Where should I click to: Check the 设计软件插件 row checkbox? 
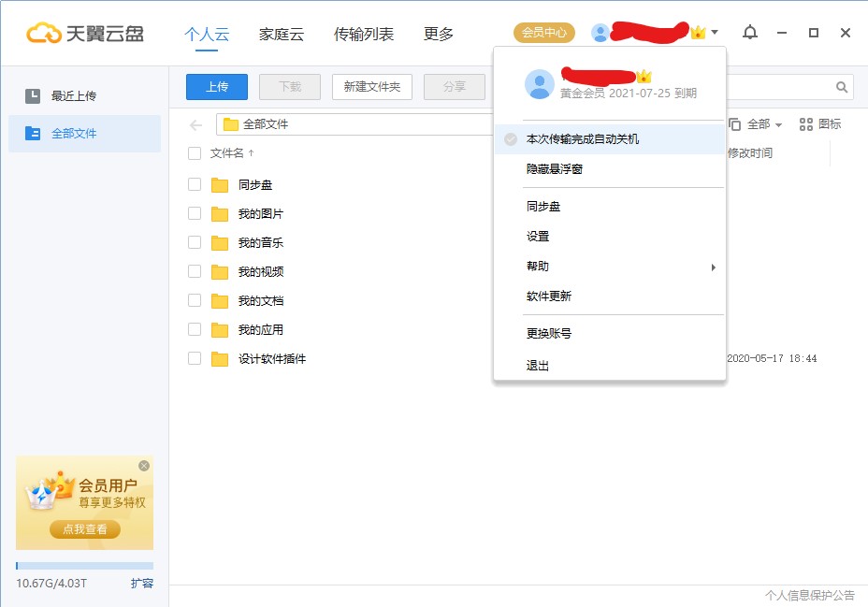(x=195, y=358)
